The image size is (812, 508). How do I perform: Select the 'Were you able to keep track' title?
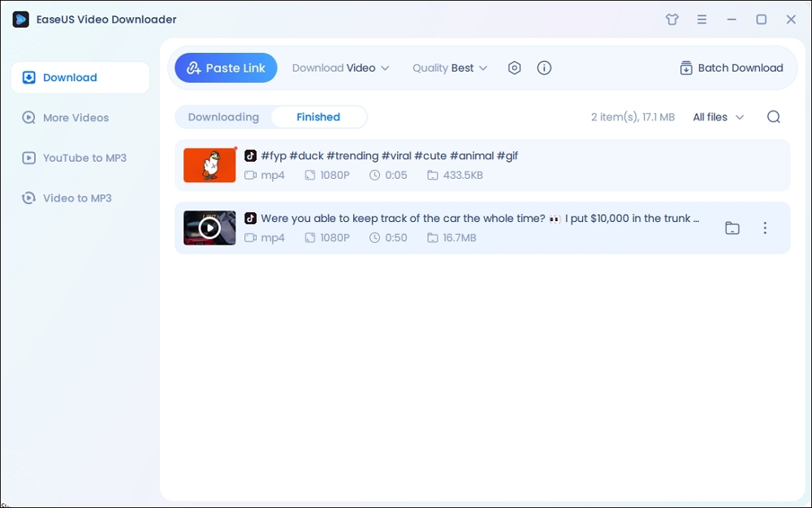480,218
